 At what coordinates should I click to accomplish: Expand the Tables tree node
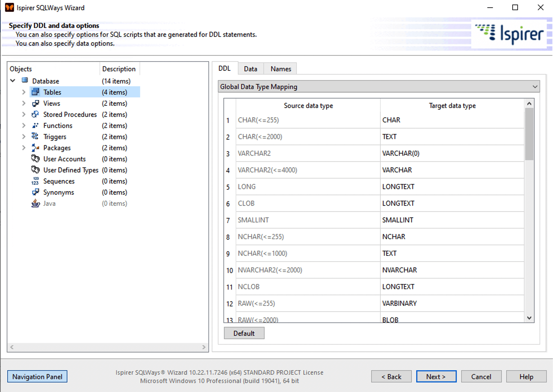tap(24, 92)
